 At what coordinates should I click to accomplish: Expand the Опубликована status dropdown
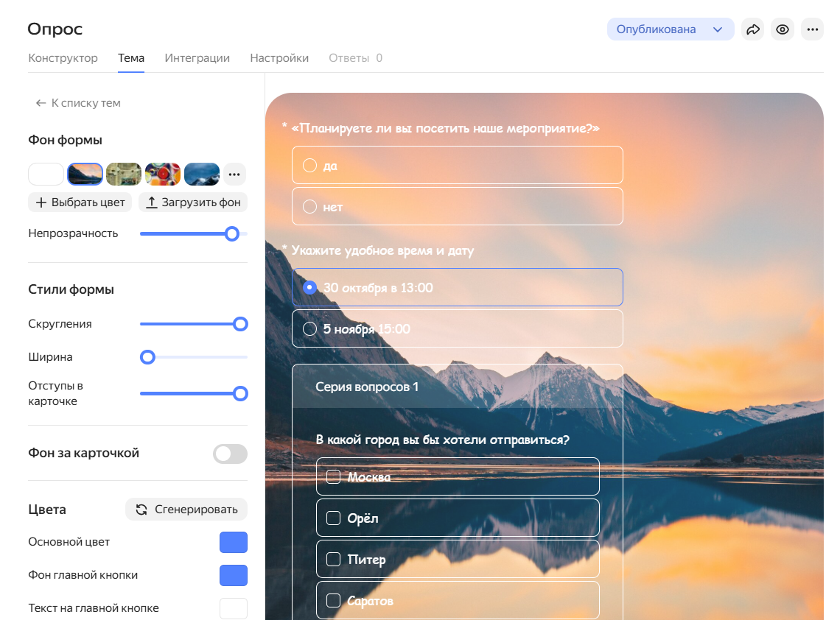[717, 29]
